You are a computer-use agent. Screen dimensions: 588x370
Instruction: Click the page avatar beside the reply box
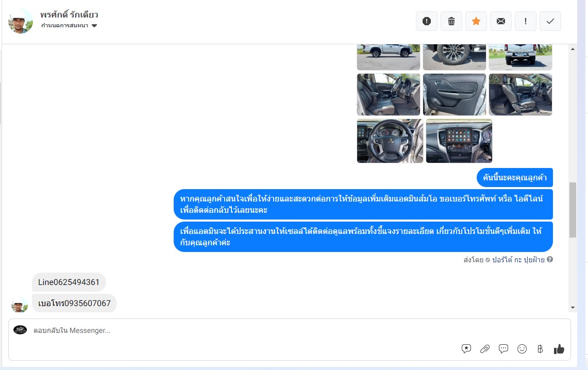(x=20, y=330)
